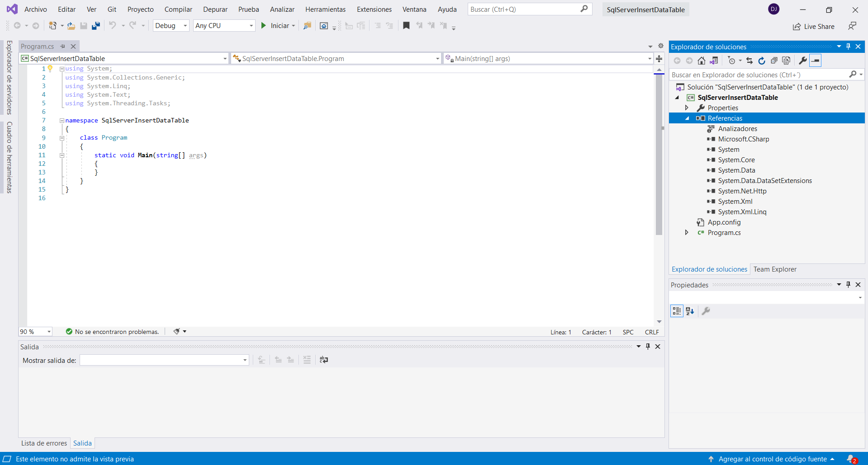868x465 pixels.
Task: Toggle word wrap in the Salida panel
Action: pyautogui.click(x=324, y=360)
